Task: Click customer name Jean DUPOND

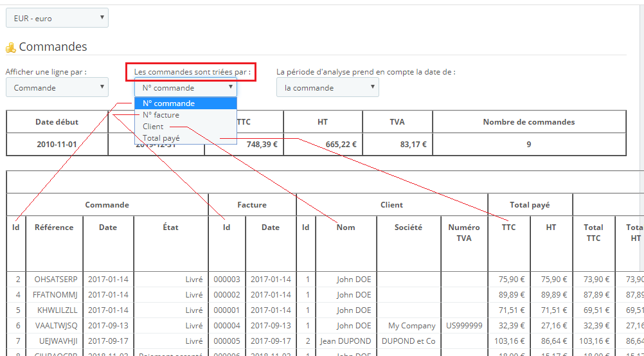Action: point(346,341)
